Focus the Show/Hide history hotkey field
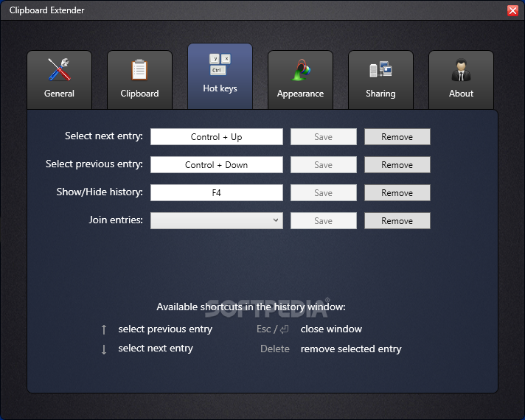 [217, 193]
